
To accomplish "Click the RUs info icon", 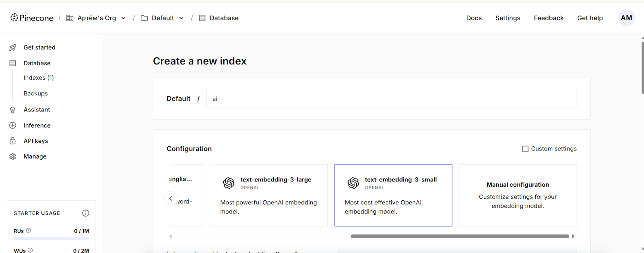I will [29, 230].
